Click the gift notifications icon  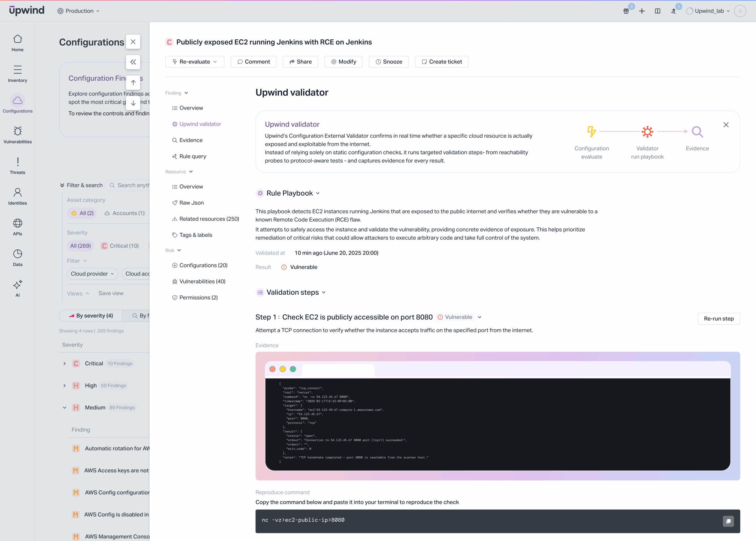point(626,11)
